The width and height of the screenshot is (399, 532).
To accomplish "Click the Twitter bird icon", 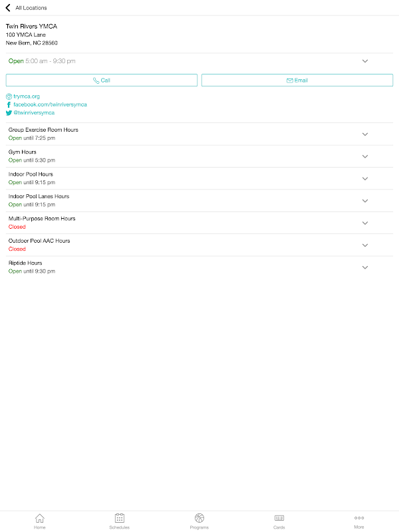I will pyautogui.click(x=9, y=113).
